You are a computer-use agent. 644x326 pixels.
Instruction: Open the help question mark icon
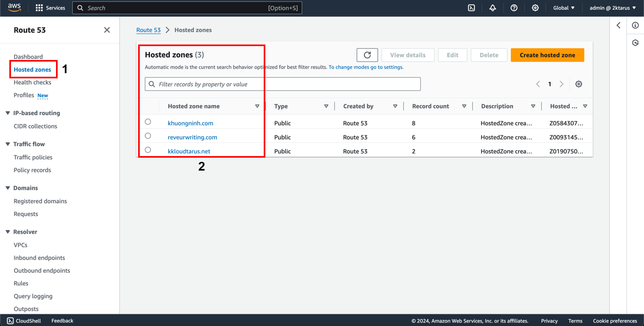click(514, 8)
